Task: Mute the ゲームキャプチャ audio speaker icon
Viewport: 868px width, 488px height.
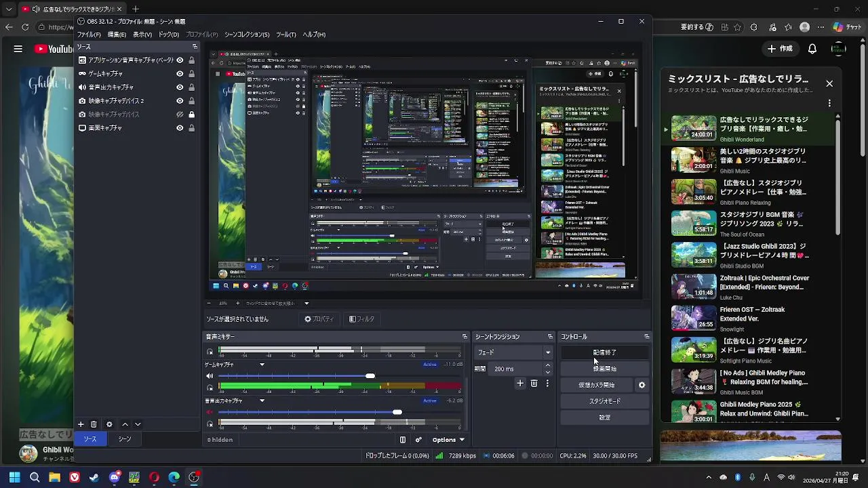Action: pyautogui.click(x=210, y=375)
